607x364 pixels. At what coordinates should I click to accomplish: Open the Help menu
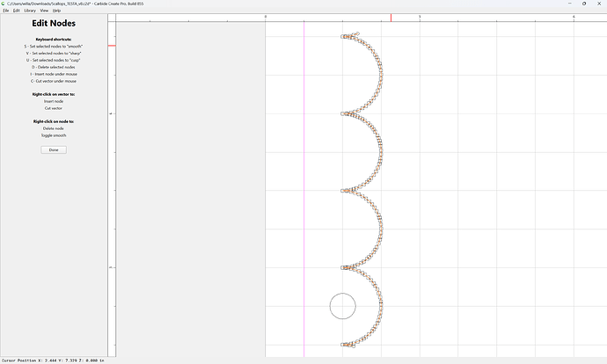[56, 11]
